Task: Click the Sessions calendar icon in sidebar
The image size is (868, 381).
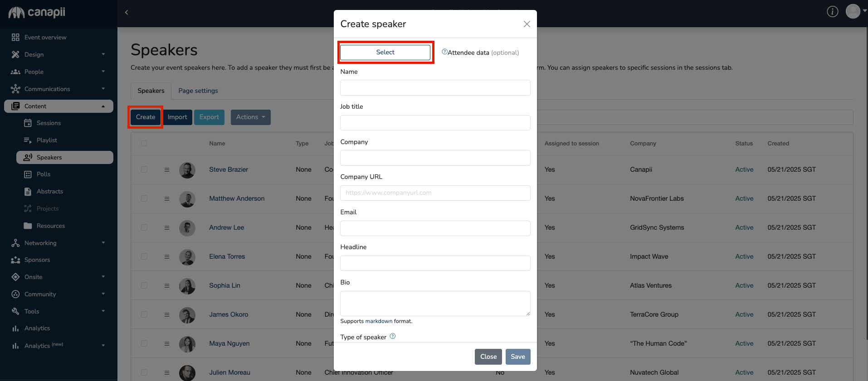Action: pyautogui.click(x=28, y=123)
